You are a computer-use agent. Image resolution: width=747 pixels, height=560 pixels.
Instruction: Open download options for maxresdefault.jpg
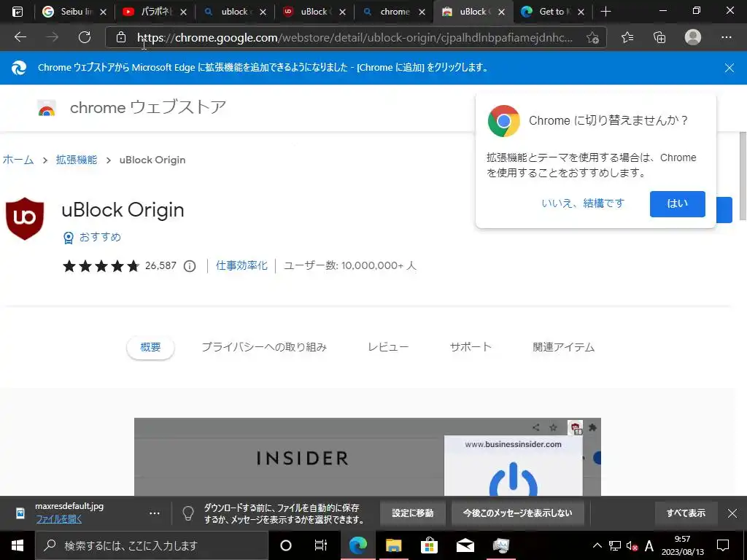coord(155,513)
